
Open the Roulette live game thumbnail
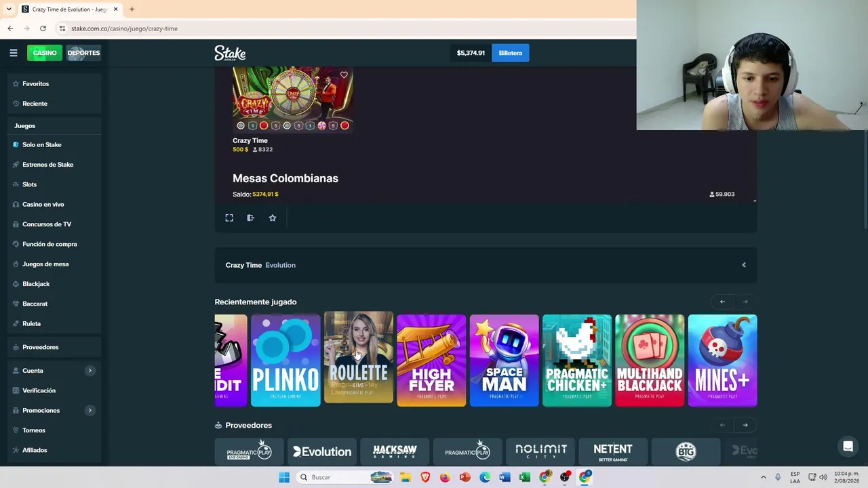[358, 357]
